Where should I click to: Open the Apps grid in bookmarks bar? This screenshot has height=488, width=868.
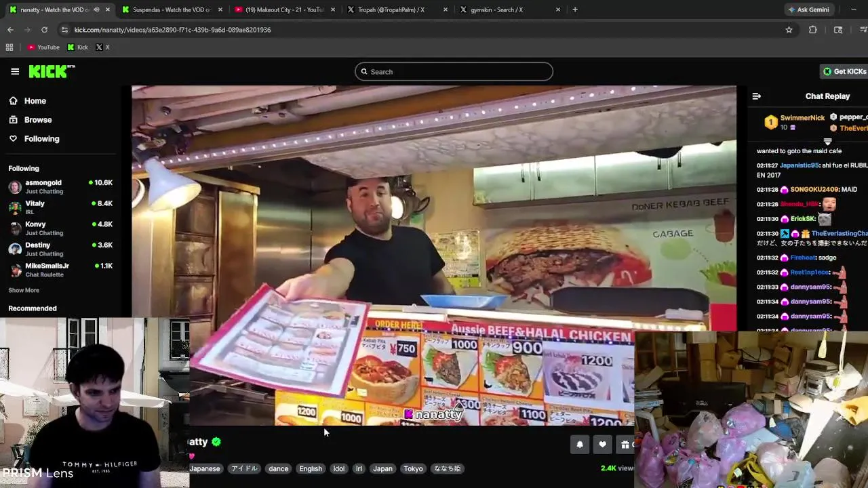pyautogui.click(x=9, y=47)
